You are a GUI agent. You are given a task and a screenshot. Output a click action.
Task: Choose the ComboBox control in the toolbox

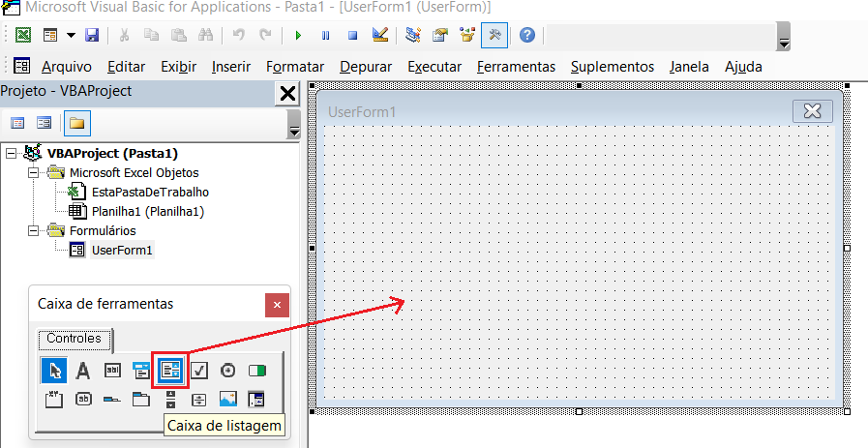pyautogui.click(x=141, y=370)
